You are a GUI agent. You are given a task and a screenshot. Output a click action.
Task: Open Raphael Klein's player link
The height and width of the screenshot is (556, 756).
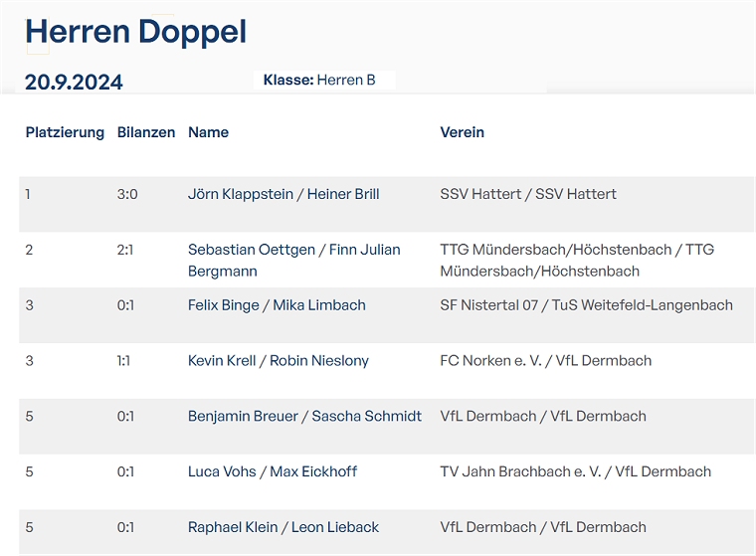click(x=232, y=528)
